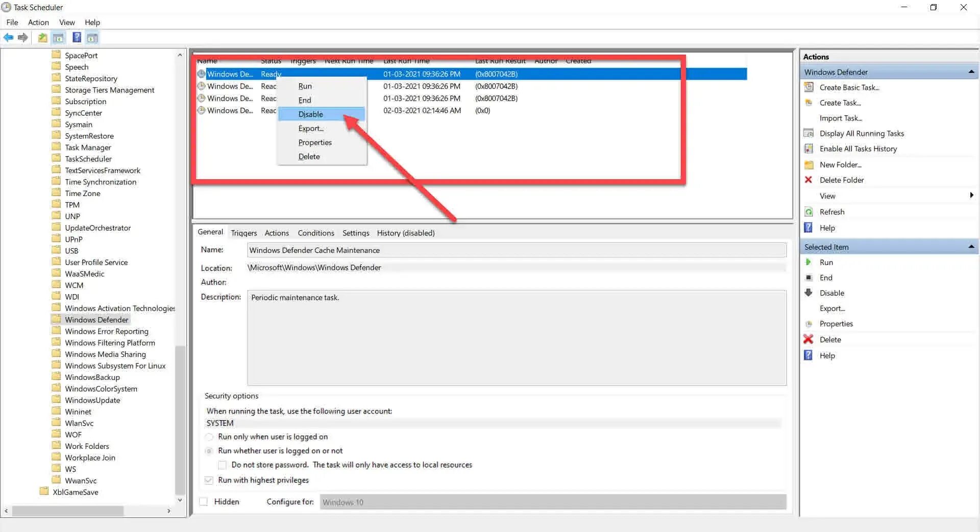Screen dimensions: 980x532
Task: Click the clock icon of the second task row
Action: (x=202, y=86)
